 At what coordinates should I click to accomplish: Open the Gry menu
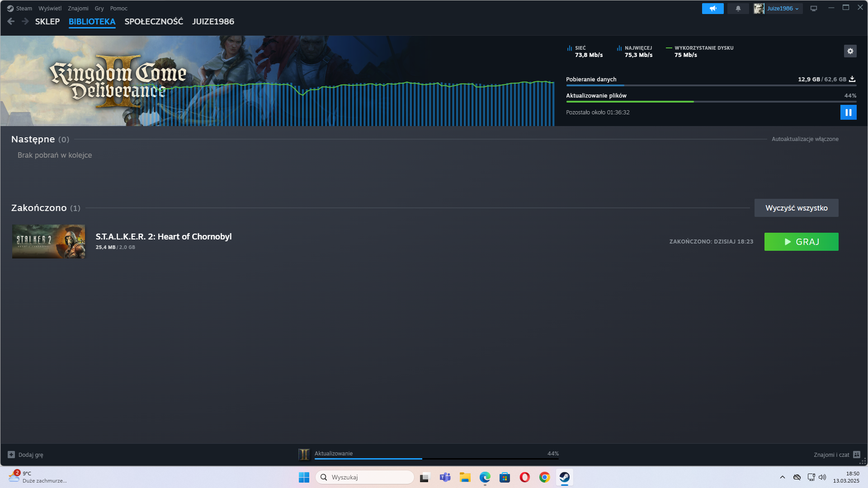tap(99, 8)
